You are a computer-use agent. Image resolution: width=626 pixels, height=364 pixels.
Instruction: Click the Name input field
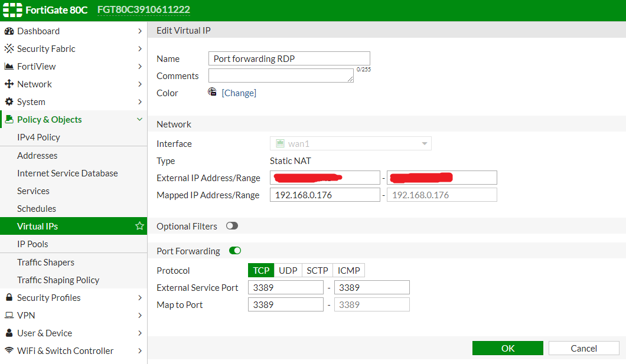click(x=289, y=58)
